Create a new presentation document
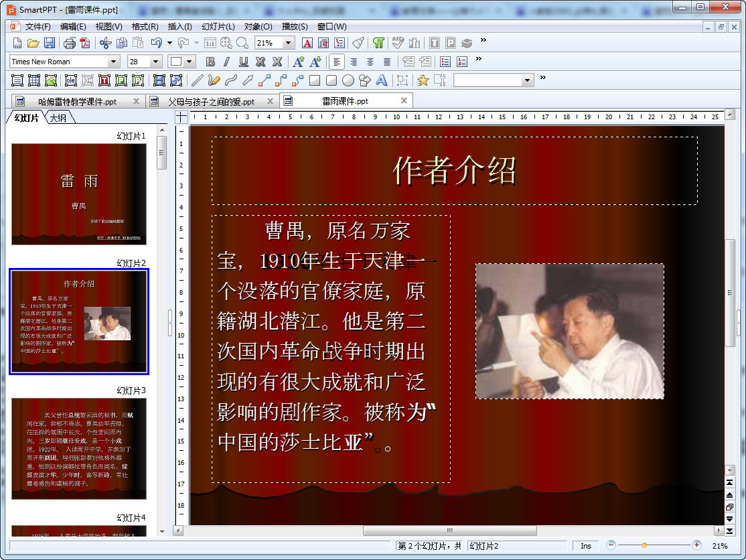 coord(17,44)
